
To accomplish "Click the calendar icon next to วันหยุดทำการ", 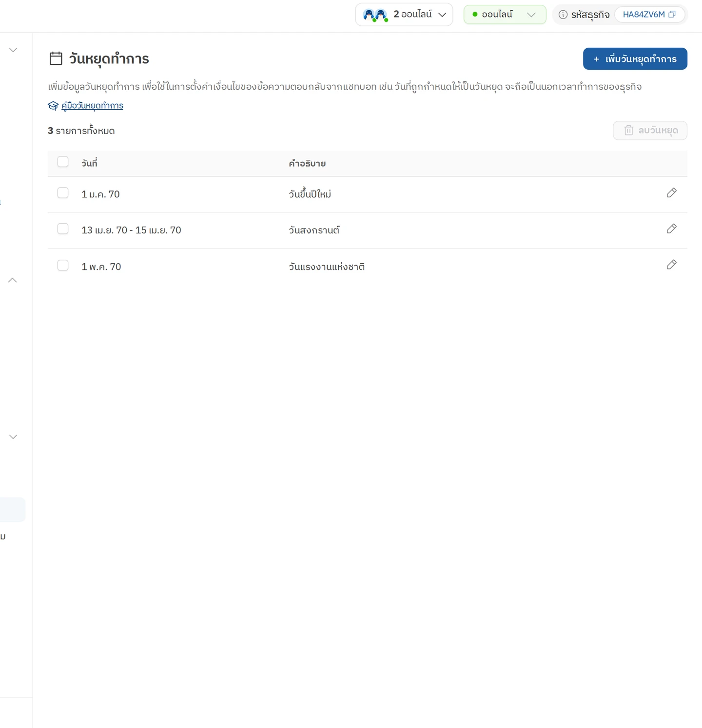I will click(56, 58).
